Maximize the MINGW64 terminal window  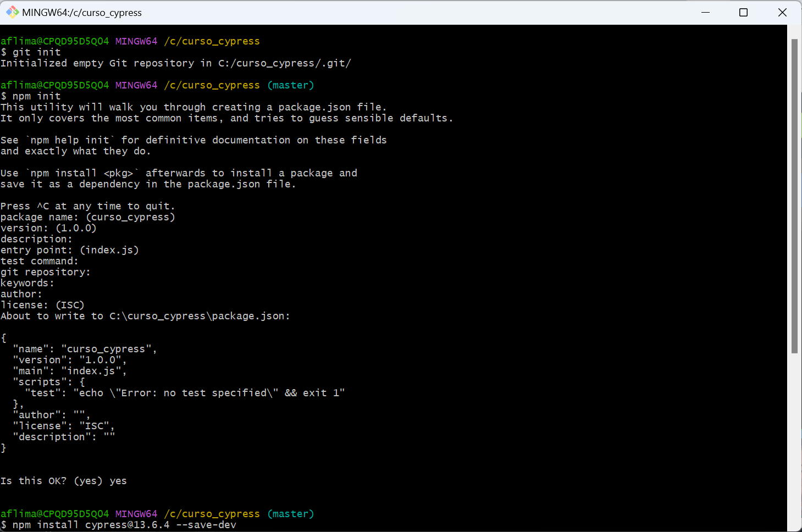(x=743, y=12)
